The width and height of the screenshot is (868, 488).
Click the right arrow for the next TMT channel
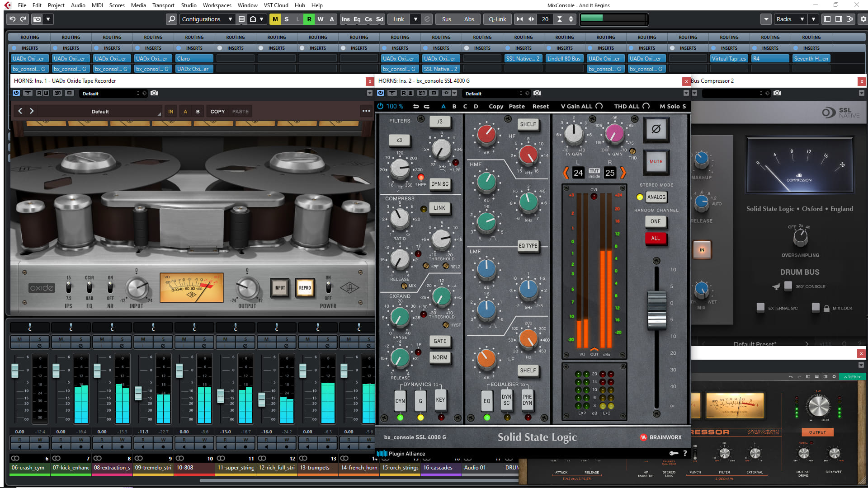pos(623,173)
